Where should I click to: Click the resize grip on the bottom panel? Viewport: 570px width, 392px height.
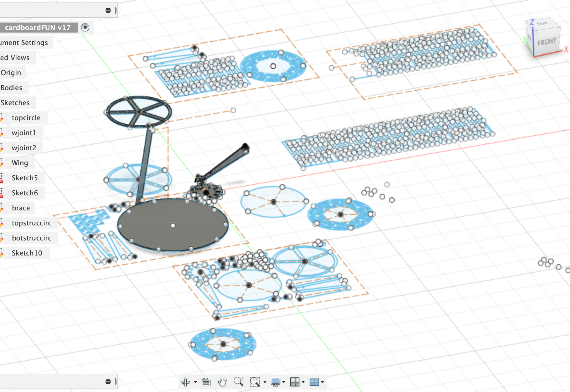coord(116,382)
